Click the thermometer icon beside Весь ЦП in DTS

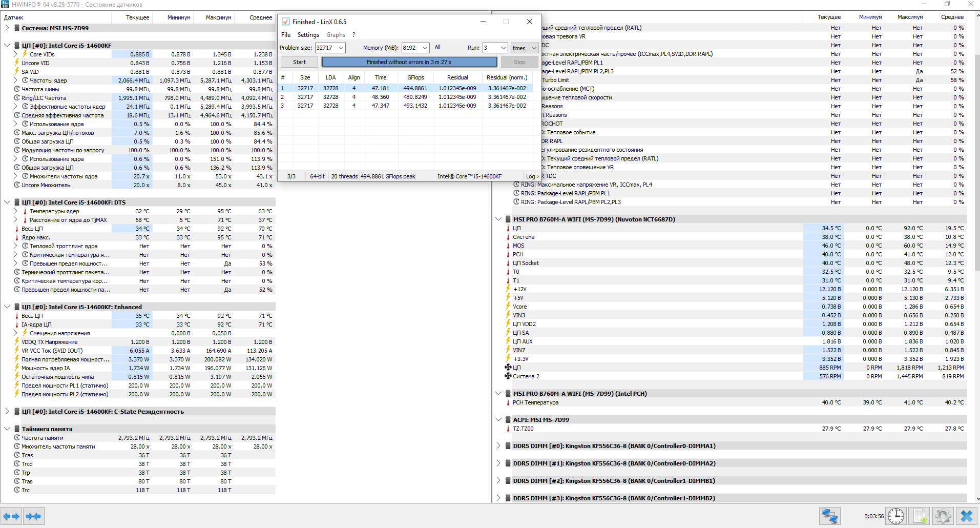(x=17, y=229)
